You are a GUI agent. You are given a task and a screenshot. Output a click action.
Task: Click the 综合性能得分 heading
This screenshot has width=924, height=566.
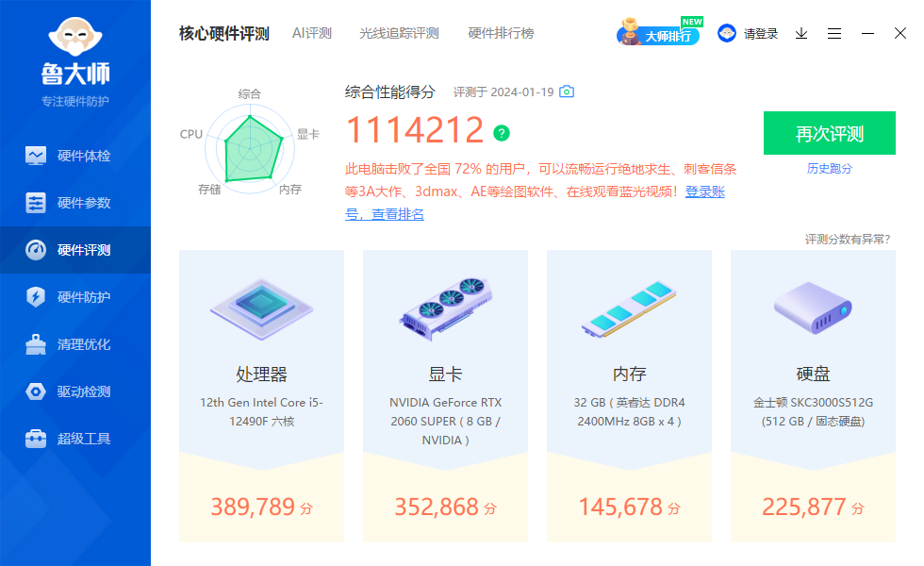click(x=389, y=92)
